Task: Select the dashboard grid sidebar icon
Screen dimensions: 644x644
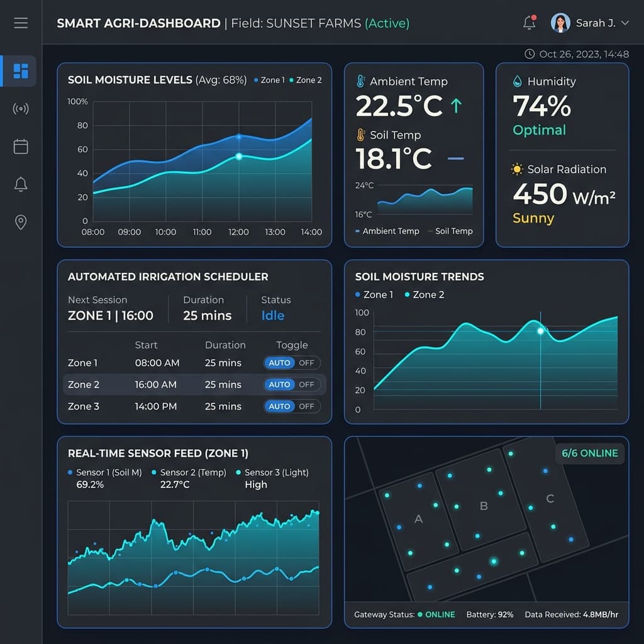Action: click(x=21, y=70)
